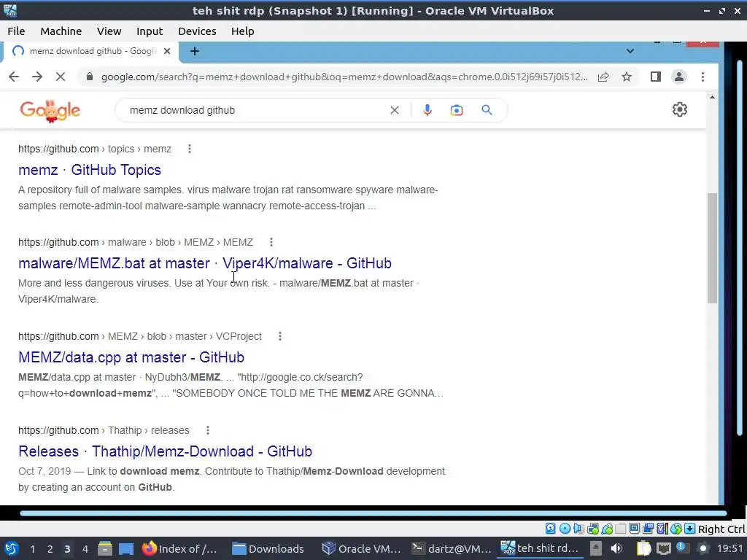Click VirtualBox recording status icon
Screen dimensions: 747x560
coord(648,529)
